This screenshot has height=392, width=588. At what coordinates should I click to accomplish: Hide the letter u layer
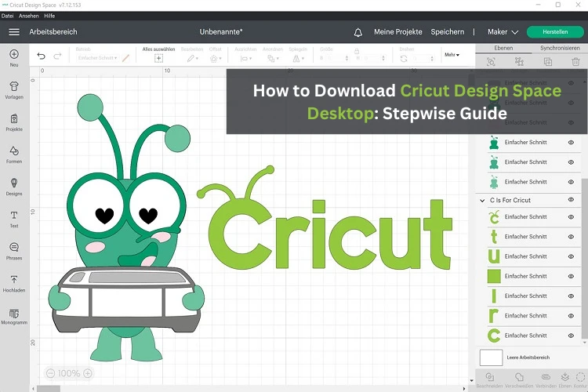571,256
